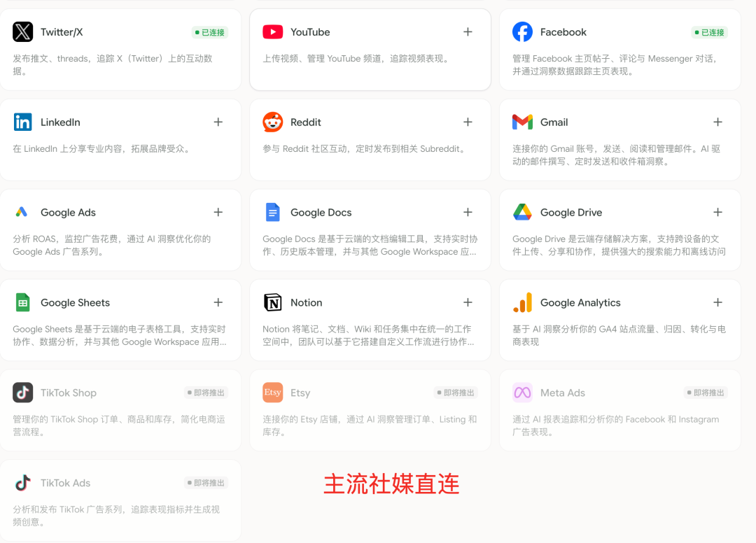Click the Gmail description about 邮件

[616, 155]
